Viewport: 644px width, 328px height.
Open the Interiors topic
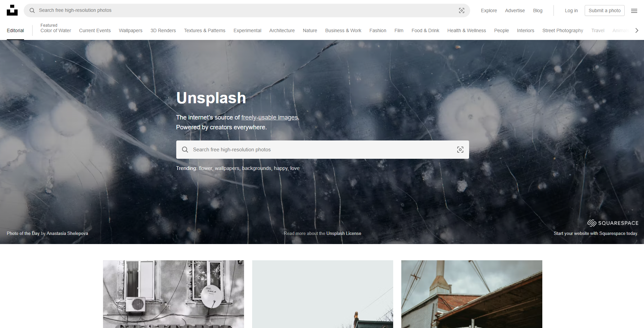point(526,30)
